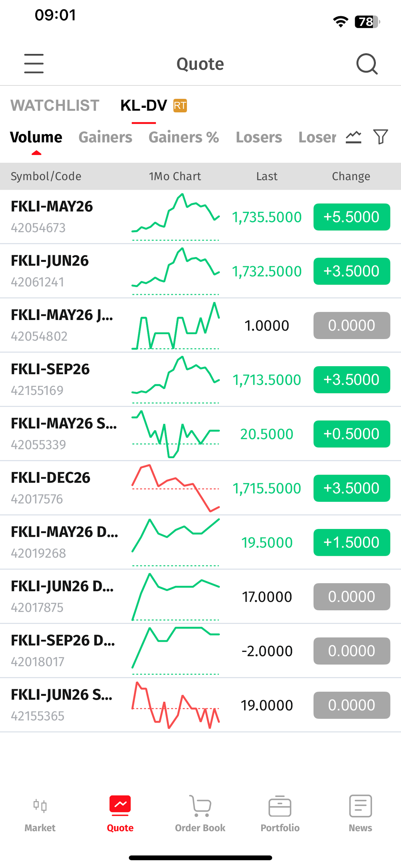The width and height of the screenshot is (401, 868).
Task: Tap the 1Mo Chart column header
Action: click(175, 176)
